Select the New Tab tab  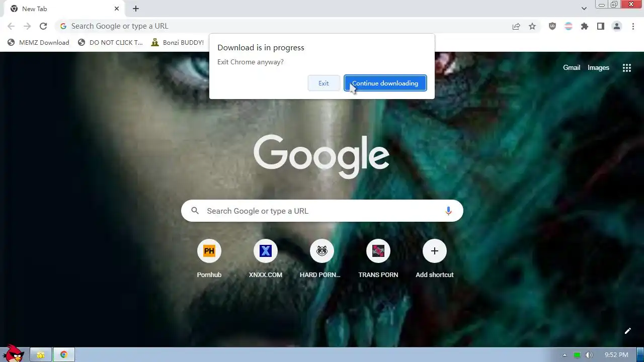(x=64, y=9)
